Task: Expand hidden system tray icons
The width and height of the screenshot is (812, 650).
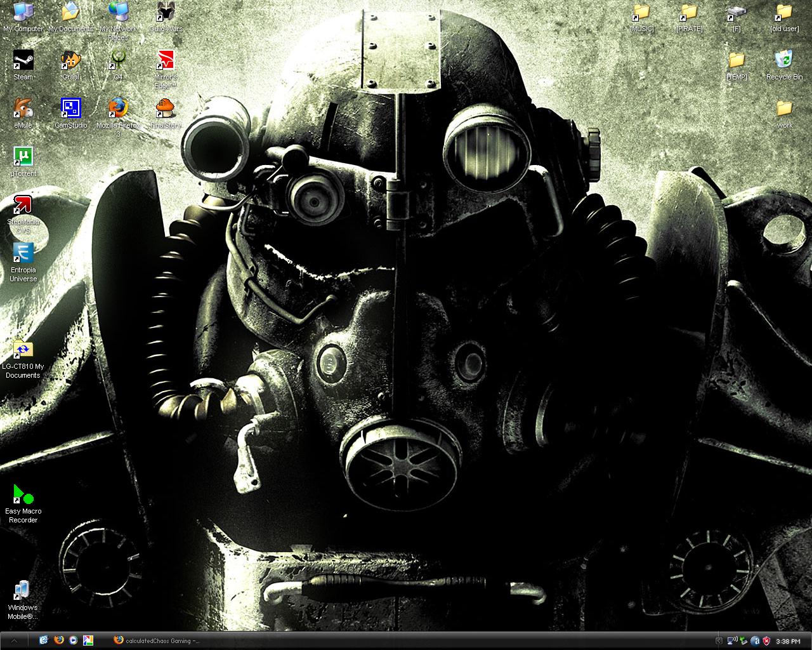Action: [719, 641]
